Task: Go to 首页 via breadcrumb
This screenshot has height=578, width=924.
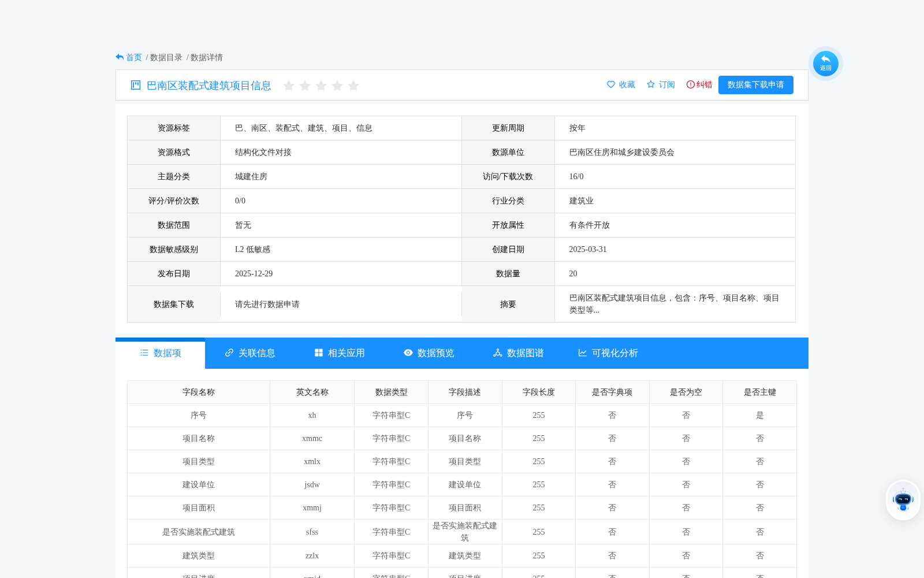Action: (134, 57)
